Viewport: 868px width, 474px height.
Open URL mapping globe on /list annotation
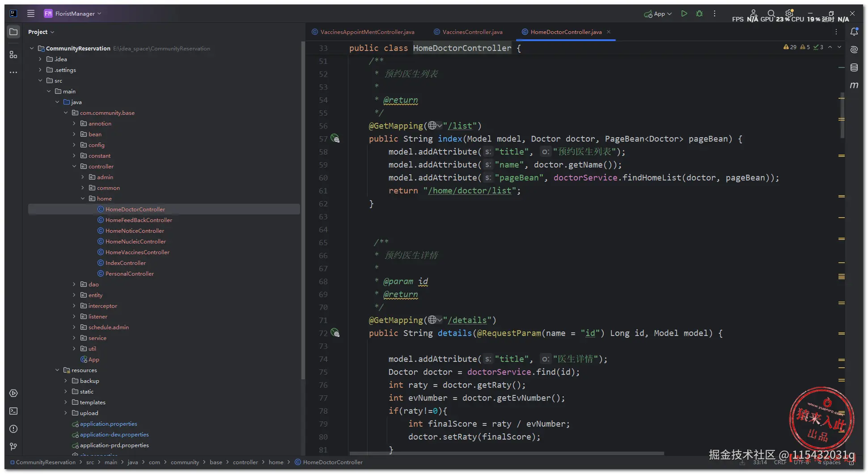point(435,126)
